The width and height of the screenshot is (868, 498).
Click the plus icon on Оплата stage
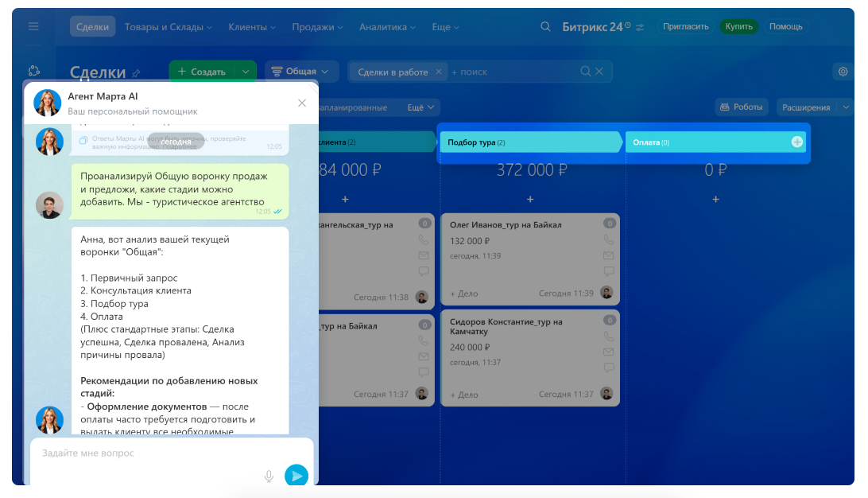click(x=797, y=142)
